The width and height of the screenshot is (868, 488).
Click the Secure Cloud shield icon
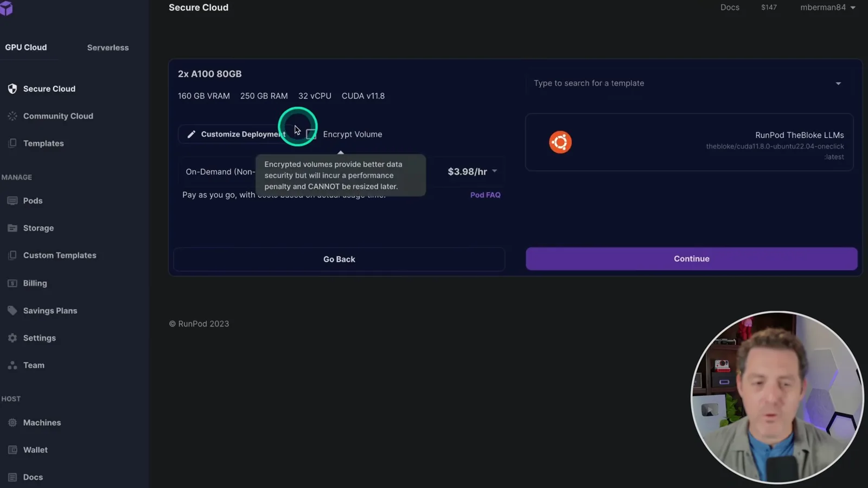click(x=12, y=89)
